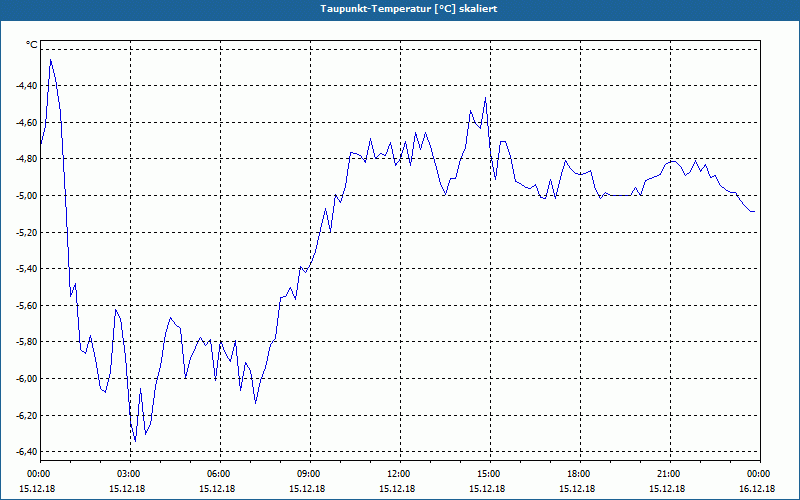Select the -4,40 y-axis tick label
The height and width of the screenshot is (500, 800).
(x=27, y=86)
